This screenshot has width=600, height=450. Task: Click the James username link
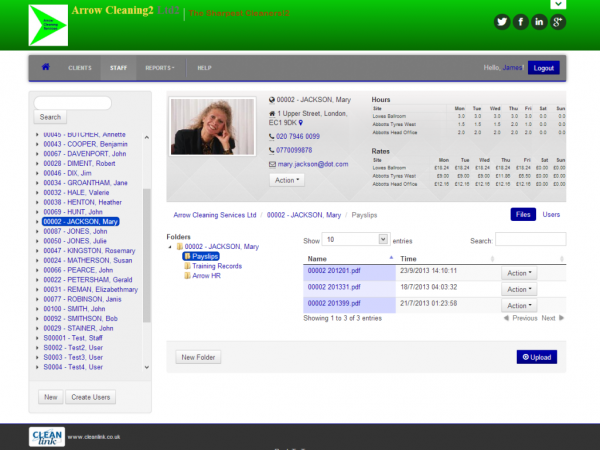coord(512,68)
